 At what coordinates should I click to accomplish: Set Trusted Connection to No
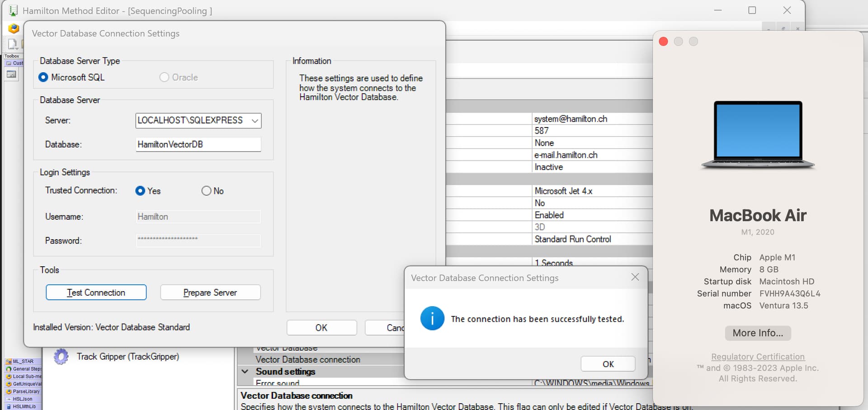[206, 191]
